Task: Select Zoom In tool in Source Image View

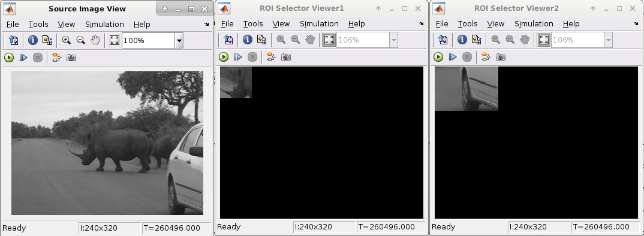Action: [x=66, y=40]
